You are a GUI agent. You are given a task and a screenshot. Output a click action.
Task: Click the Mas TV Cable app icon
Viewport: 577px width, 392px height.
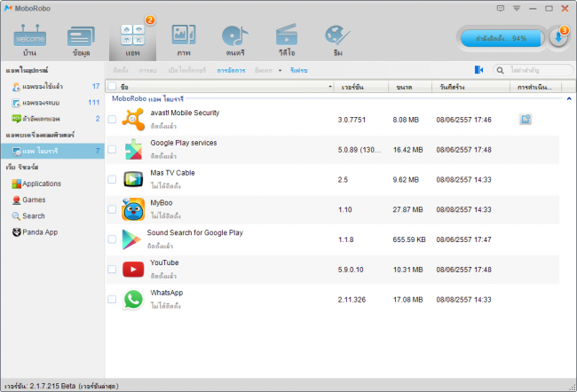133,179
